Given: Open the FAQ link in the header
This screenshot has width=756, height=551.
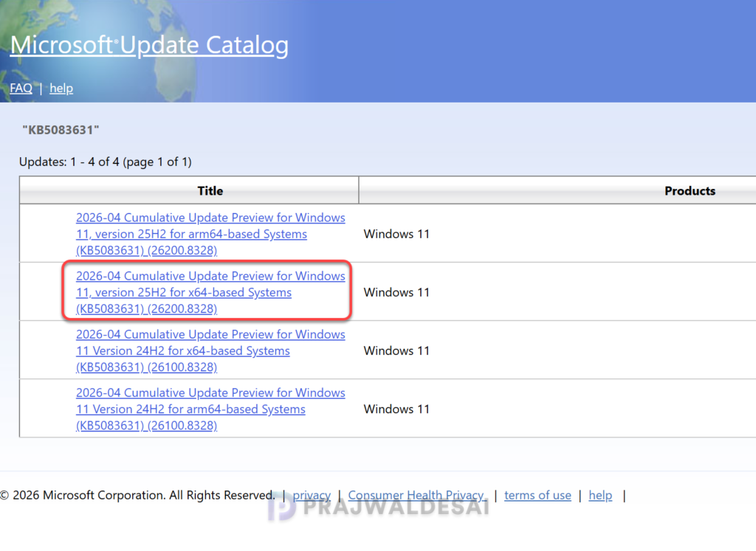Looking at the screenshot, I should pos(21,88).
